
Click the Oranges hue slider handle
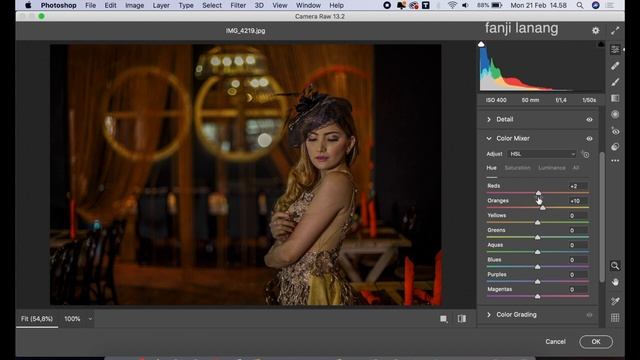pos(542,207)
